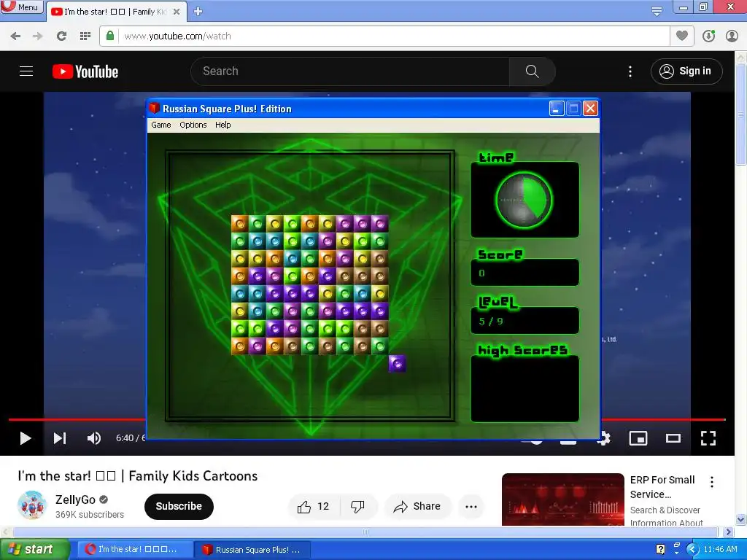Open the Help menu in Russian Square
The height and width of the screenshot is (560, 747).
click(x=222, y=125)
